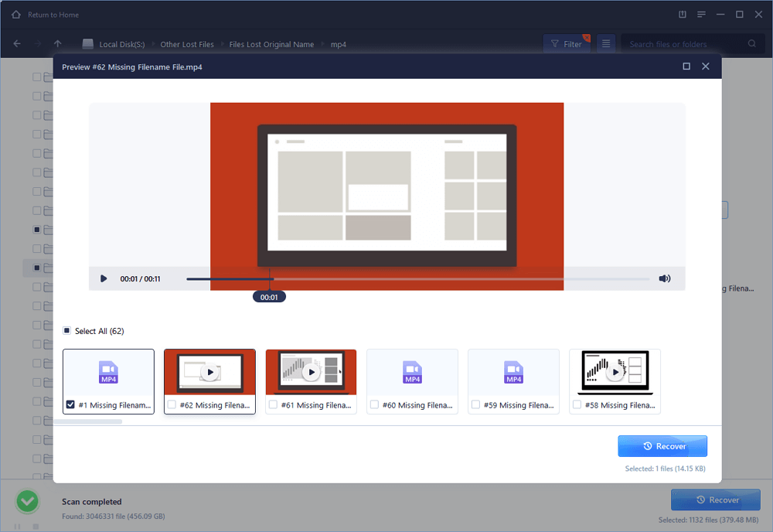Viewport: 773px width, 532px height.
Task: Close the preview dialog
Action: click(705, 66)
